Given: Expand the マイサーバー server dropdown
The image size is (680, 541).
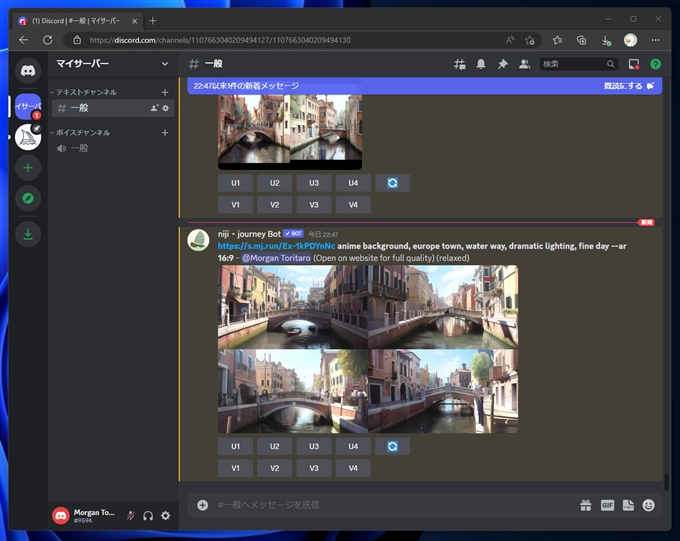Looking at the screenshot, I should [x=165, y=64].
